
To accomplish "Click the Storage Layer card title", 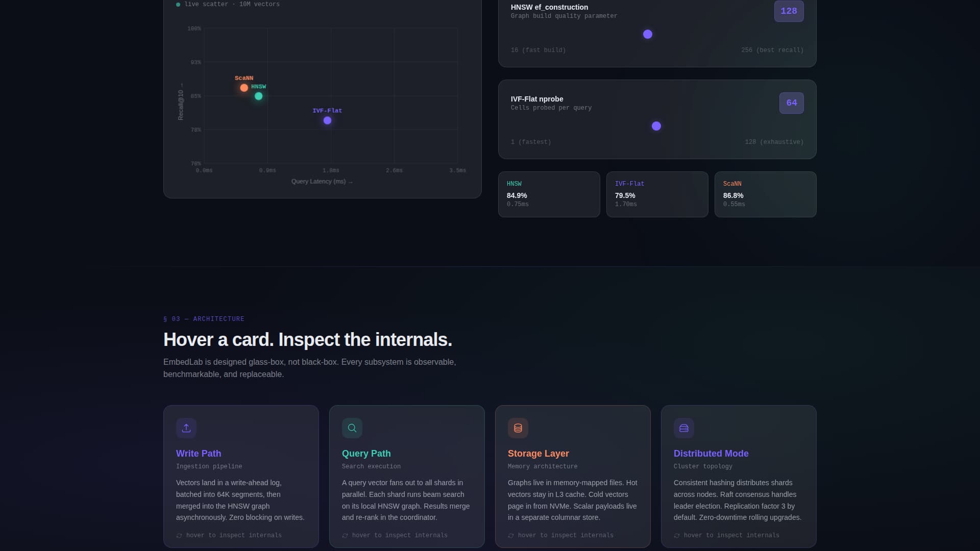I will (538, 454).
